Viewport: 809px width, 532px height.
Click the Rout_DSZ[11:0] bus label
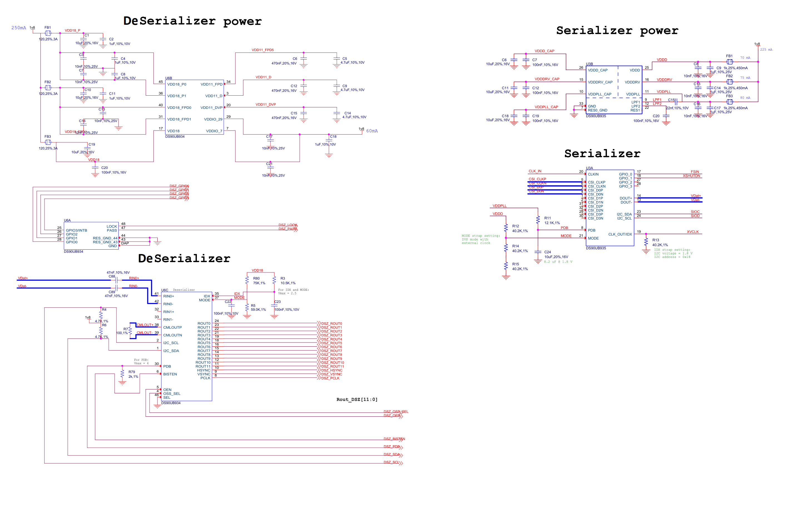[x=357, y=399]
